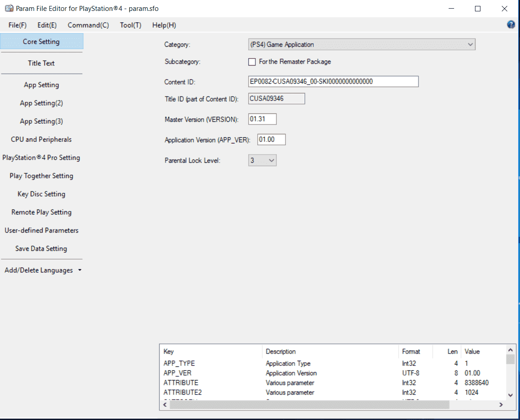This screenshot has height=420, width=520.
Task: Click the Application Version field
Action: pos(271,140)
